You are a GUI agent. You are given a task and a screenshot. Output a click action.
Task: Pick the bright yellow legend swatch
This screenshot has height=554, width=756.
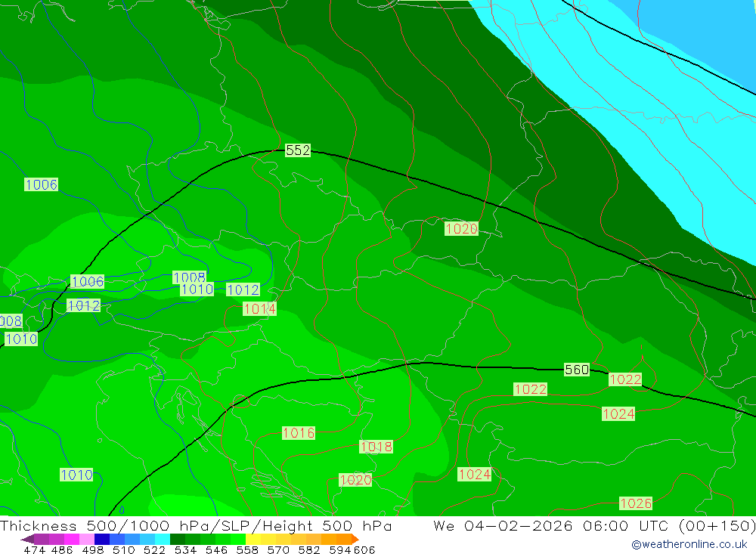coord(253,540)
